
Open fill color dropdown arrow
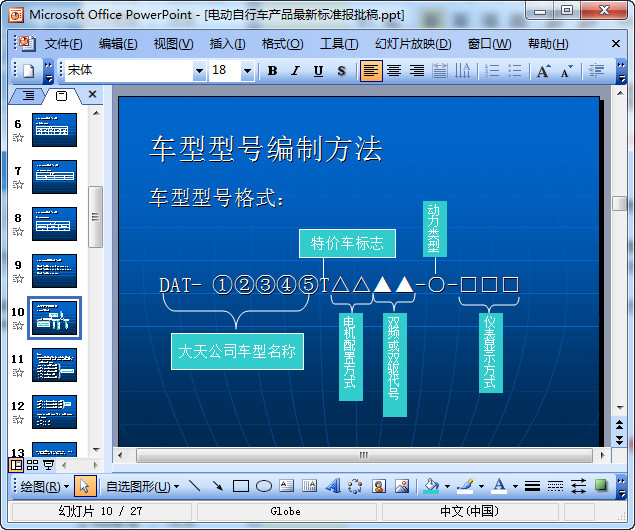click(447, 486)
